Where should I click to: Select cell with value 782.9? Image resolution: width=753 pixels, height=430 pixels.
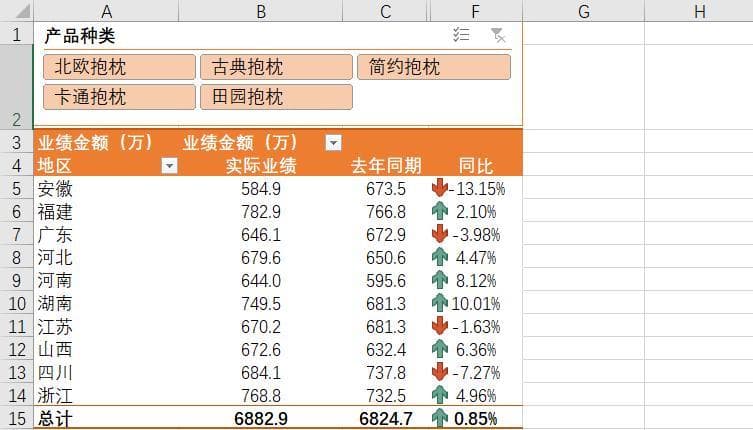click(261, 211)
